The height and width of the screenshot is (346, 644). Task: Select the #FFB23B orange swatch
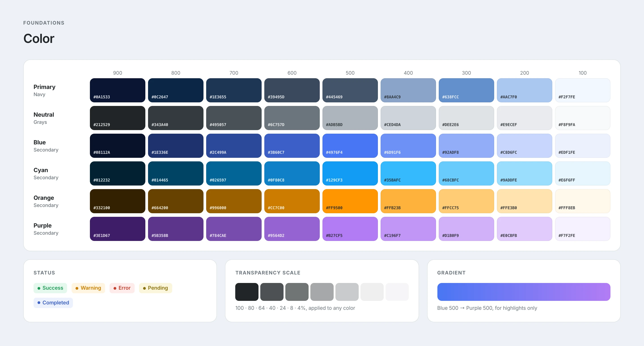pyautogui.click(x=408, y=201)
